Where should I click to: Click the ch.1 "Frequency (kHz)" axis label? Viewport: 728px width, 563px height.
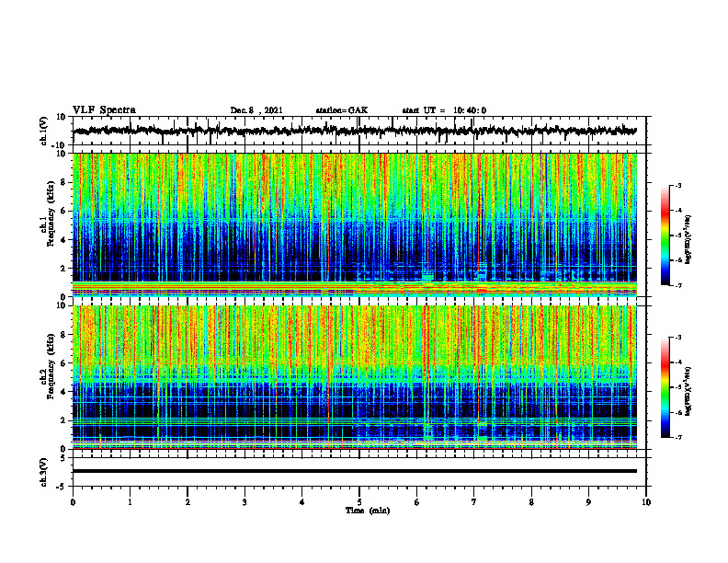pyautogui.click(x=51, y=213)
